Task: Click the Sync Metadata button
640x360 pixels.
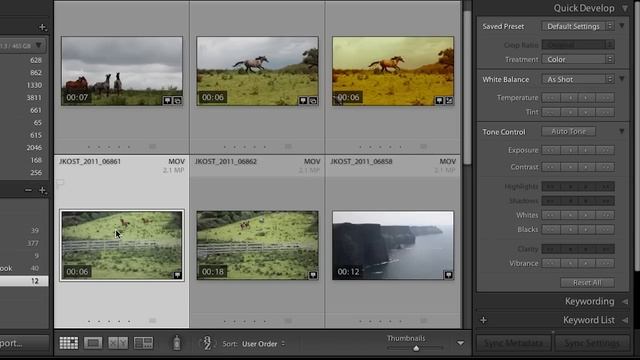Action: pos(514,343)
